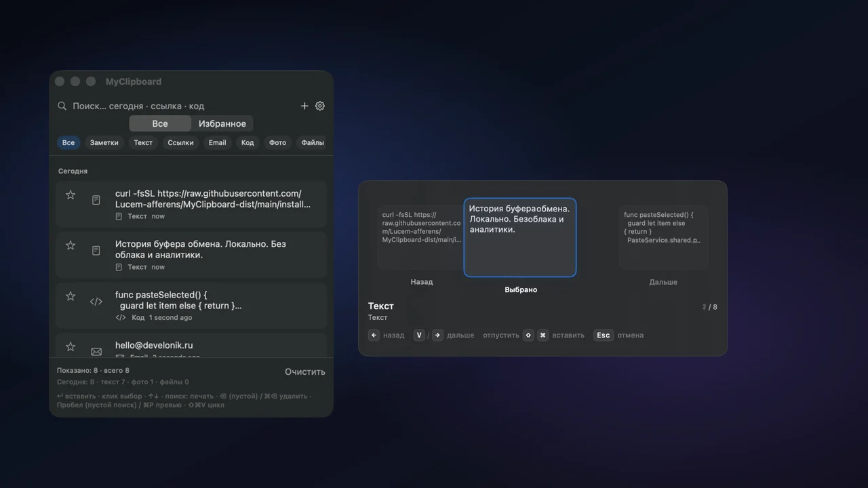Click the Очистить button
868x488 pixels.
coord(305,371)
